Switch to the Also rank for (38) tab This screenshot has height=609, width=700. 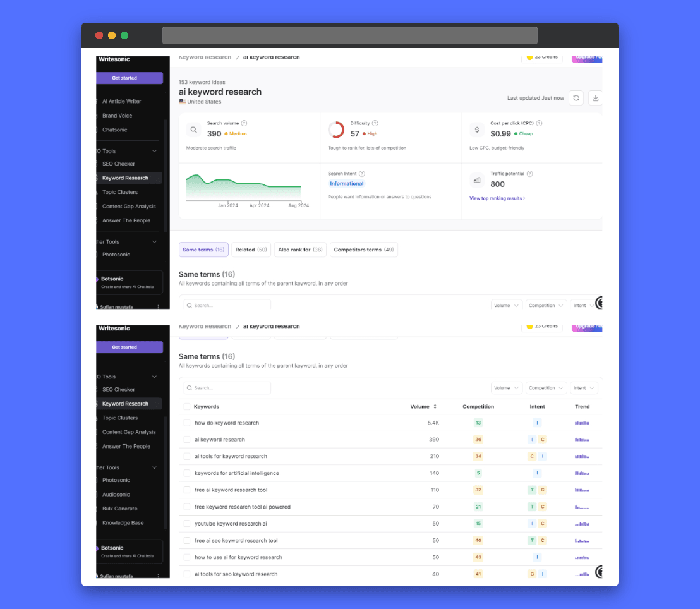coord(301,250)
